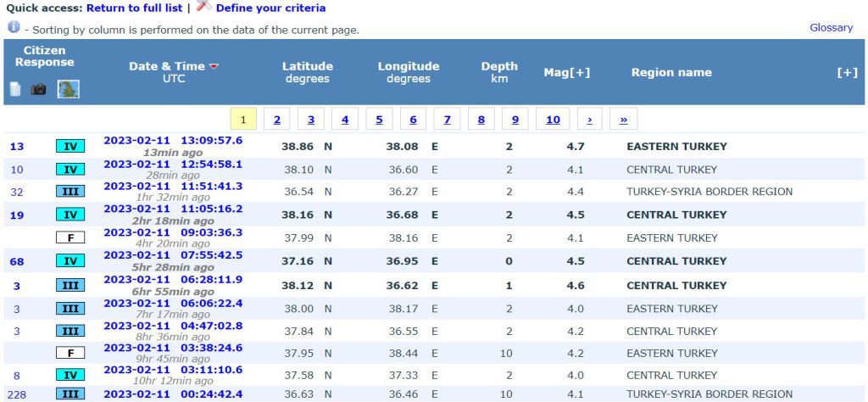
Task: Open the Glossary link
Action: [831, 28]
